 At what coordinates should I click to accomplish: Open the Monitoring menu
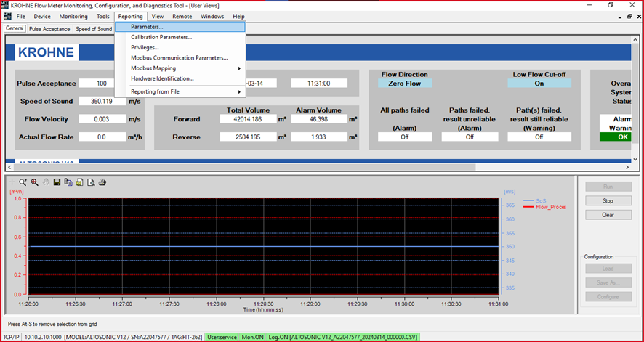[x=73, y=17]
